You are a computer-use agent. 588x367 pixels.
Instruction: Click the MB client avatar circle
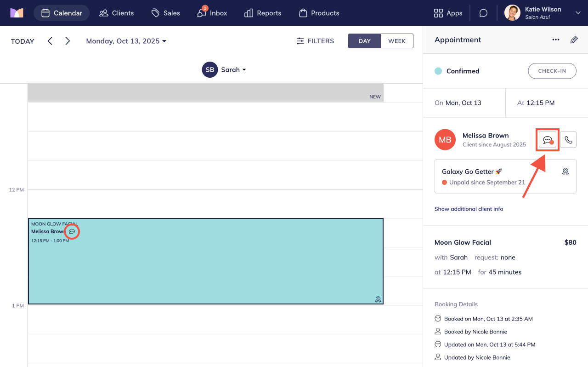(x=445, y=139)
